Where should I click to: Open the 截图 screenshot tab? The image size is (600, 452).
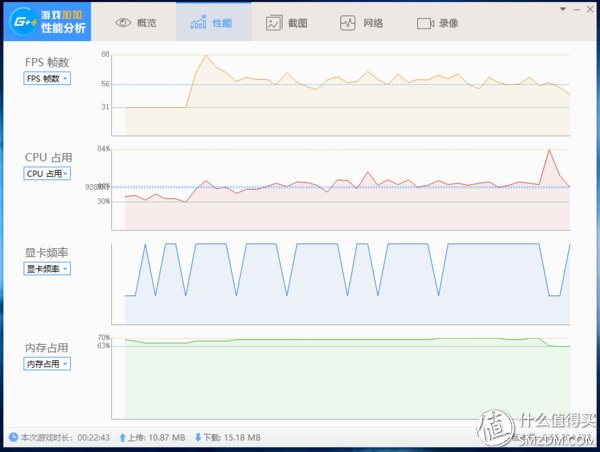pyautogui.click(x=287, y=23)
